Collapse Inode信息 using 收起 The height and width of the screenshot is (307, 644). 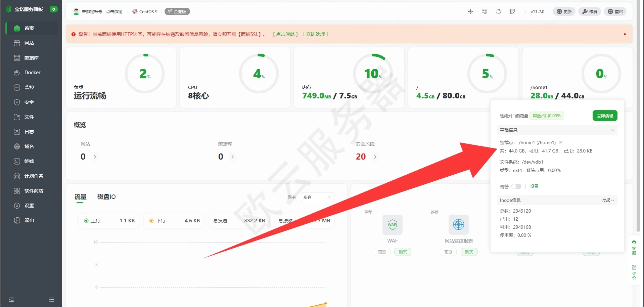tap(607, 200)
